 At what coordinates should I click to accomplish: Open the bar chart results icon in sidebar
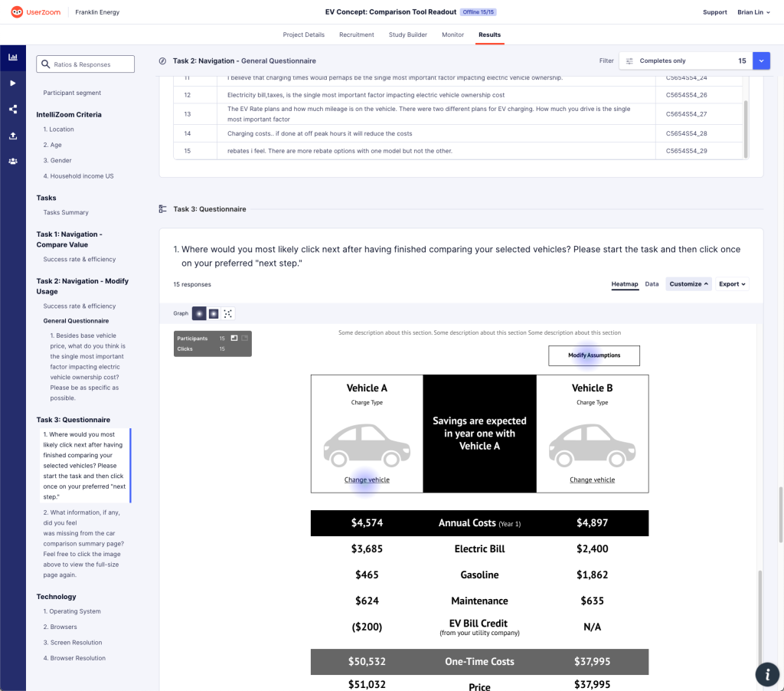tap(13, 57)
